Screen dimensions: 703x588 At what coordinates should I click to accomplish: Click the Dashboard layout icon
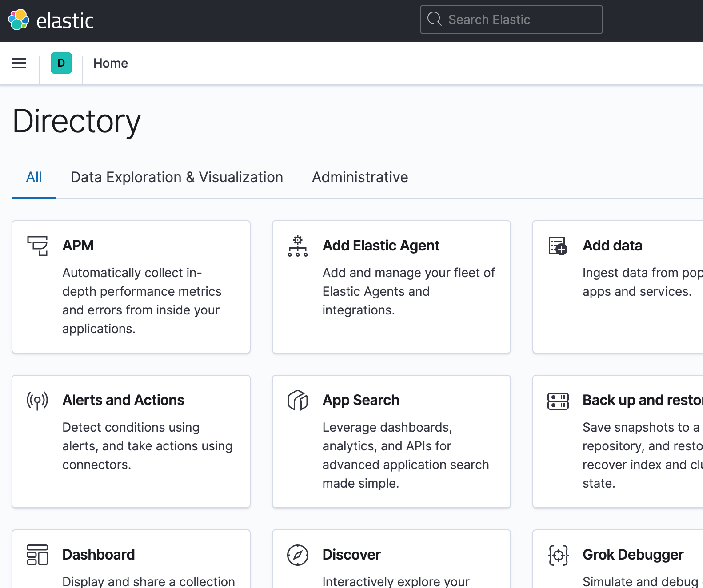[x=37, y=555]
